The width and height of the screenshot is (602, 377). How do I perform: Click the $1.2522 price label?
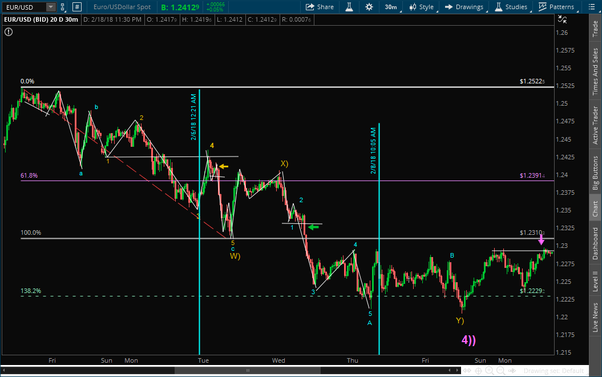(x=532, y=81)
